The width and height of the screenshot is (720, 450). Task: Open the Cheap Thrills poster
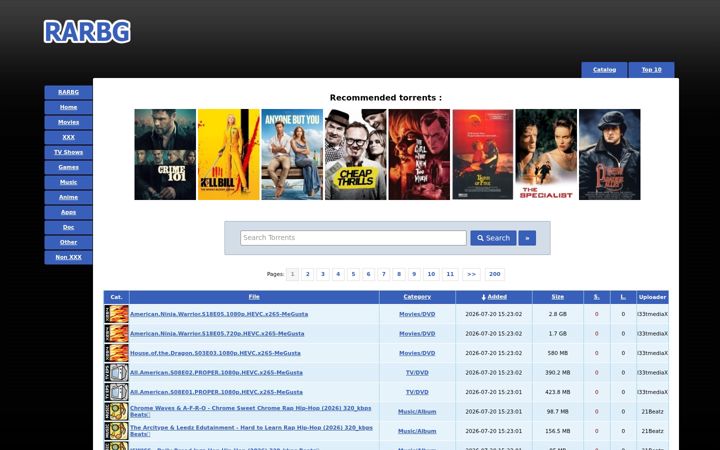355,154
